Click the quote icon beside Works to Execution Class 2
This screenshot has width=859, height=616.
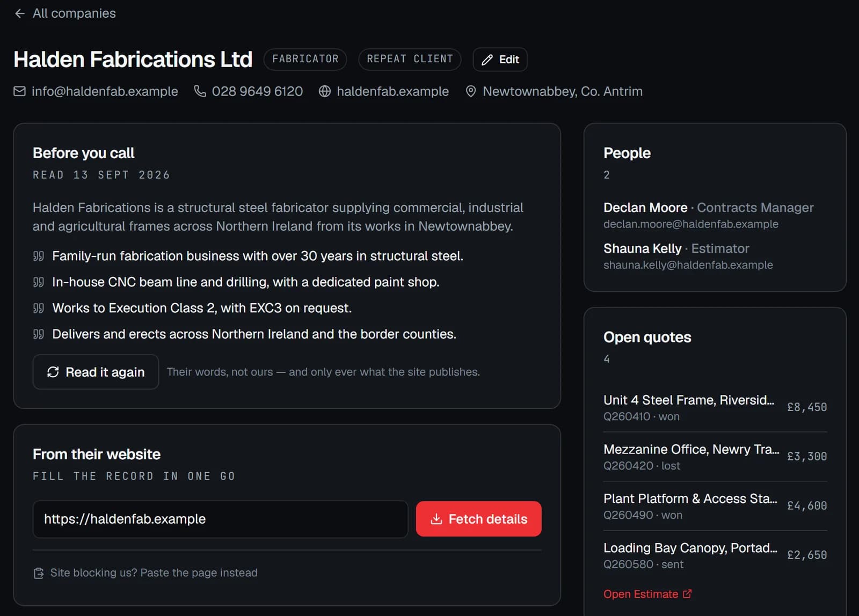(x=39, y=308)
